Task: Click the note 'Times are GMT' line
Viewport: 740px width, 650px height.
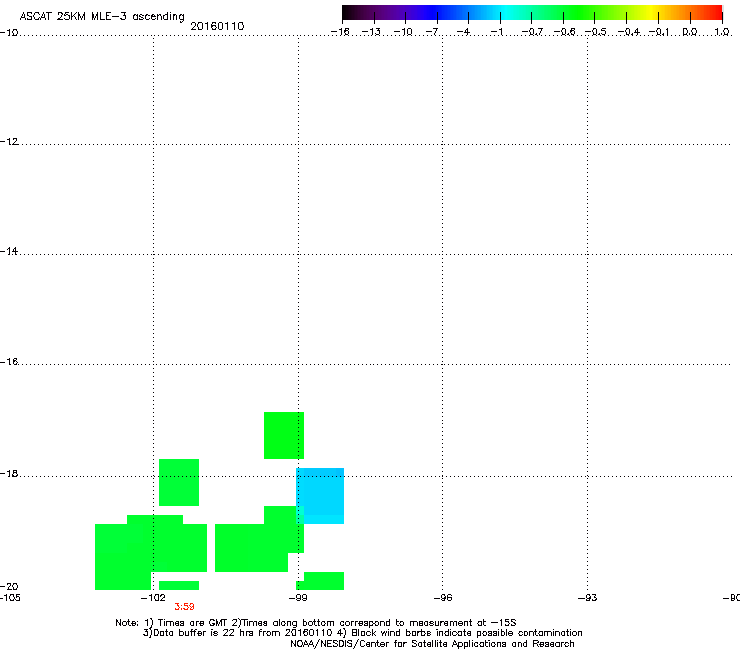Action: point(316,623)
